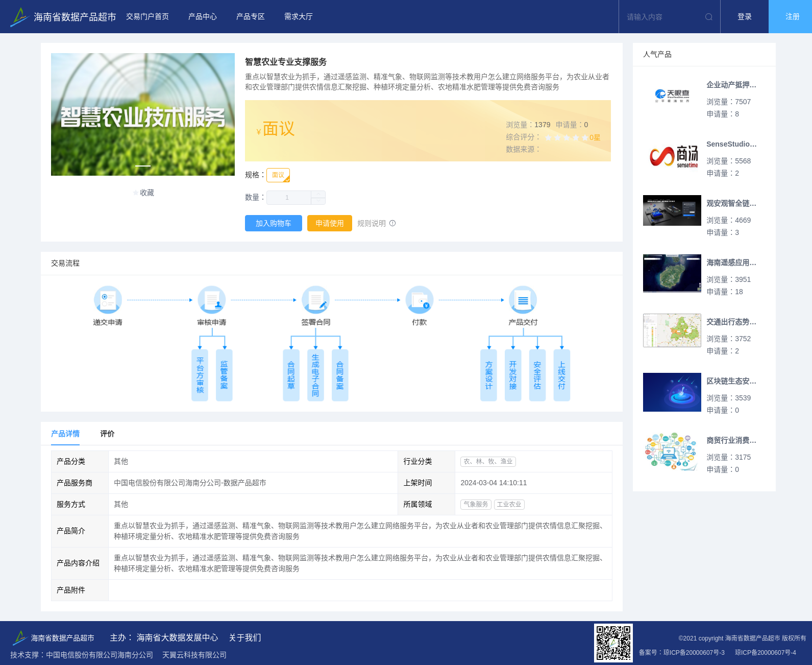
Task: Open the 交通出行态势 map thumbnail
Action: (x=672, y=330)
